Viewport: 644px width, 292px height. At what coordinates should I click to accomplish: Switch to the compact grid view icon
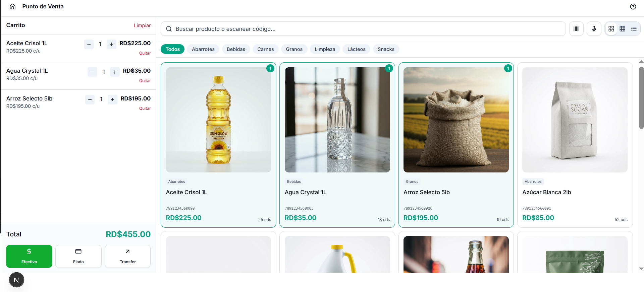click(623, 28)
